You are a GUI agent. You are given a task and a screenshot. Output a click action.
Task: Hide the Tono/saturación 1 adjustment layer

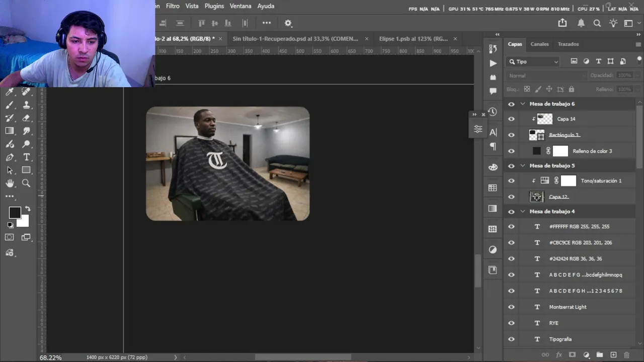pos(511,181)
